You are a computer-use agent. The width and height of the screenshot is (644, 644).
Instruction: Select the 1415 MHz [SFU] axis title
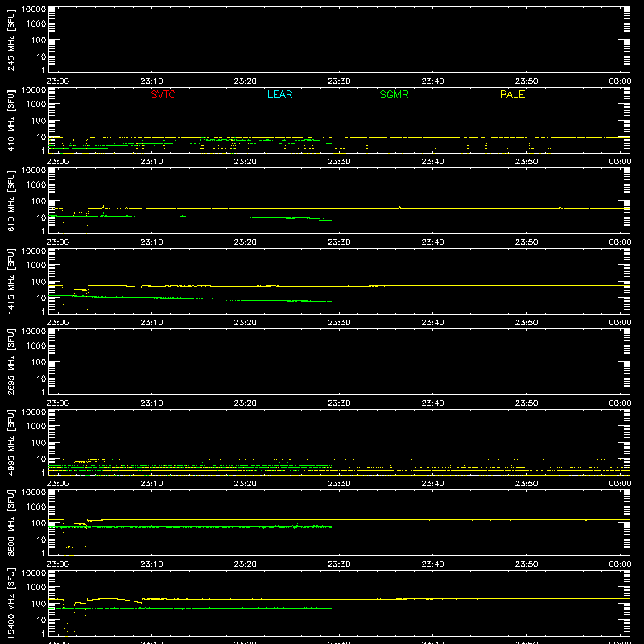coord(10,281)
